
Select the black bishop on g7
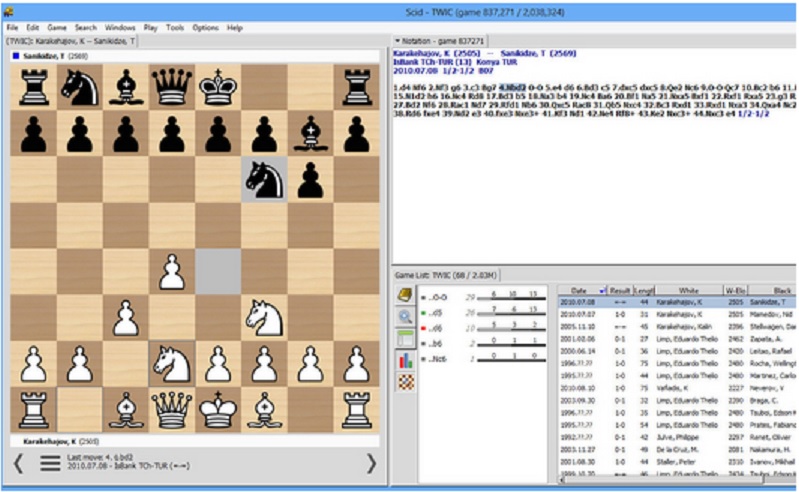(310, 133)
